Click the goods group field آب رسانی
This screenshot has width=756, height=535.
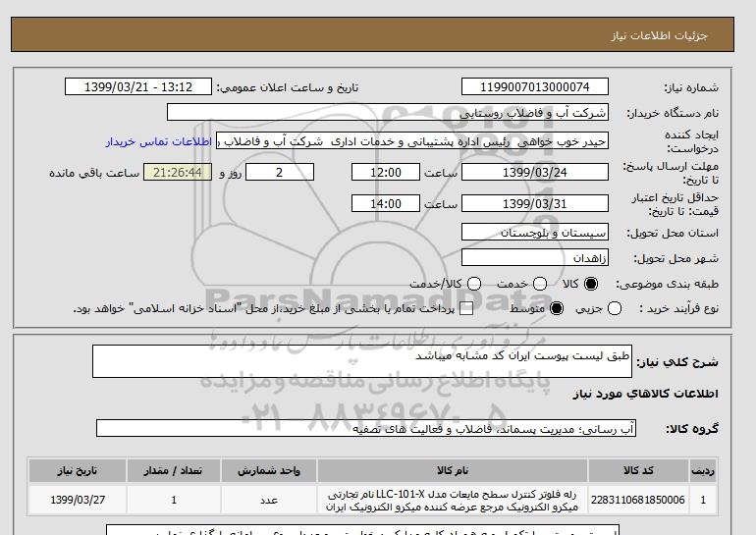[x=366, y=428]
